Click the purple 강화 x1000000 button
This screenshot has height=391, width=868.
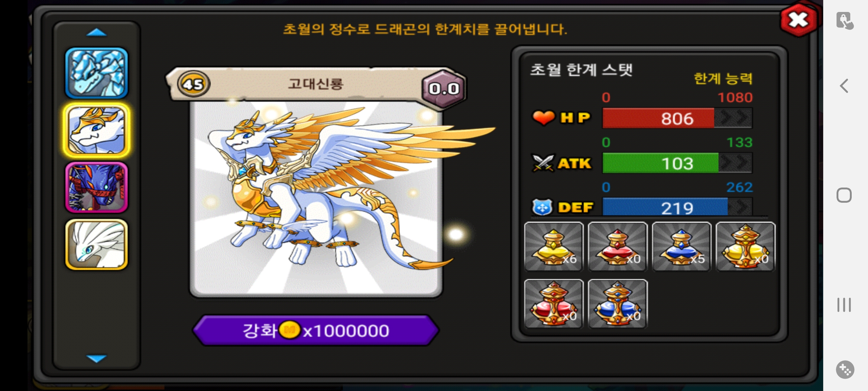coord(316,330)
